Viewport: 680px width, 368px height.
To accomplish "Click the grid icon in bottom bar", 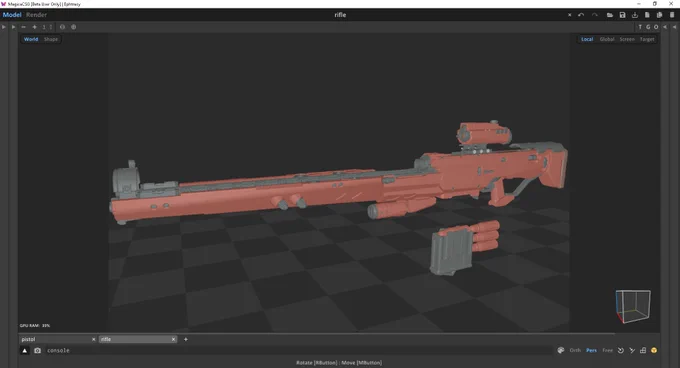I will click(643, 350).
